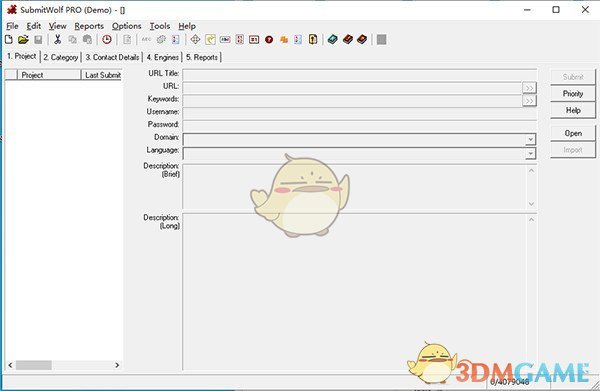
Task: Open the File menu
Action: [12, 26]
